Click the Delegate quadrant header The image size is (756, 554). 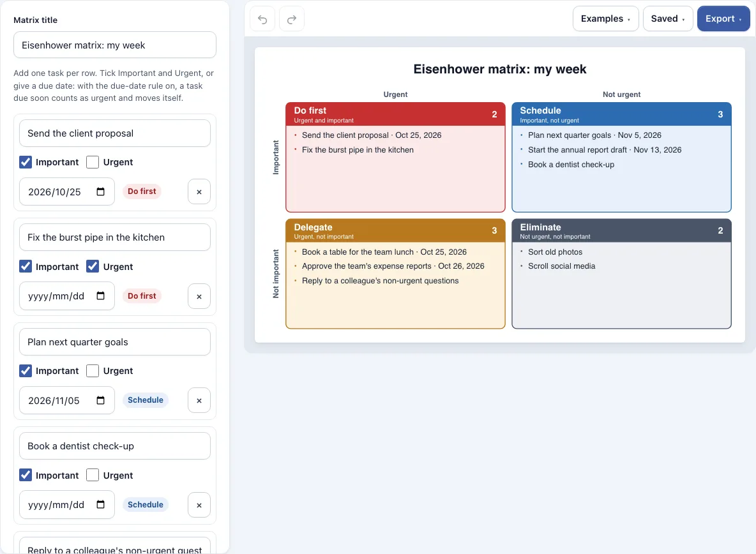(395, 231)
